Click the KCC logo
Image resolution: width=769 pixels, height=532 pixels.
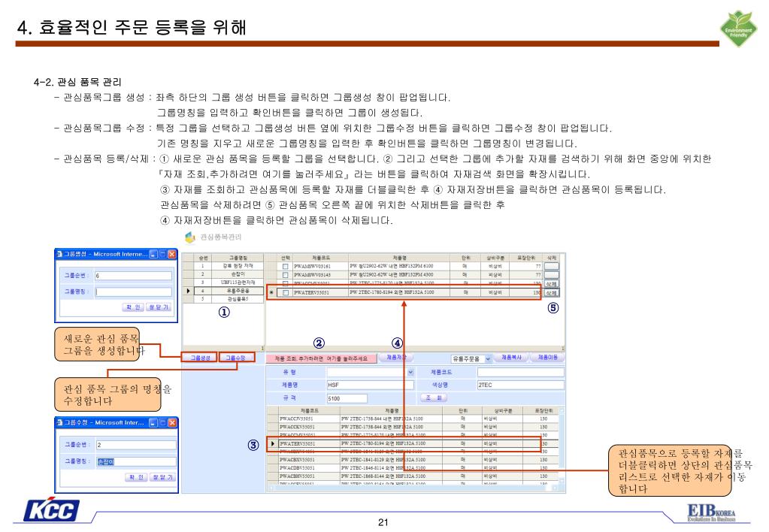coord(52,511)
